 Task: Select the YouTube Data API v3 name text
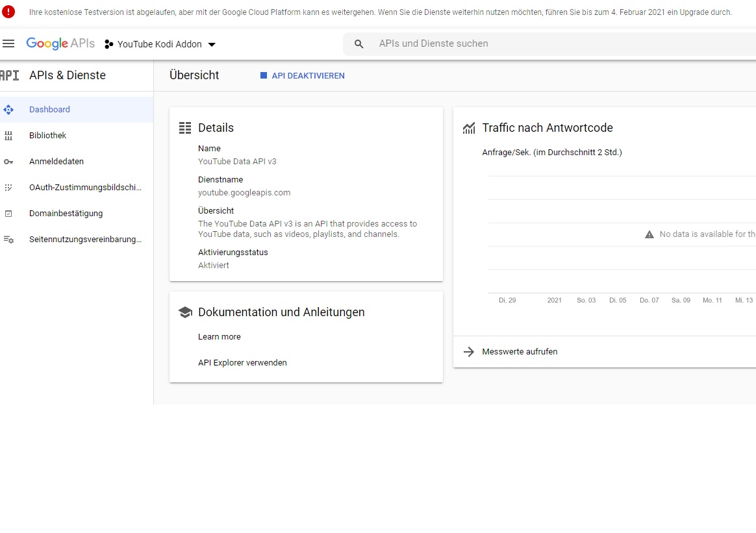coord(237,162)
